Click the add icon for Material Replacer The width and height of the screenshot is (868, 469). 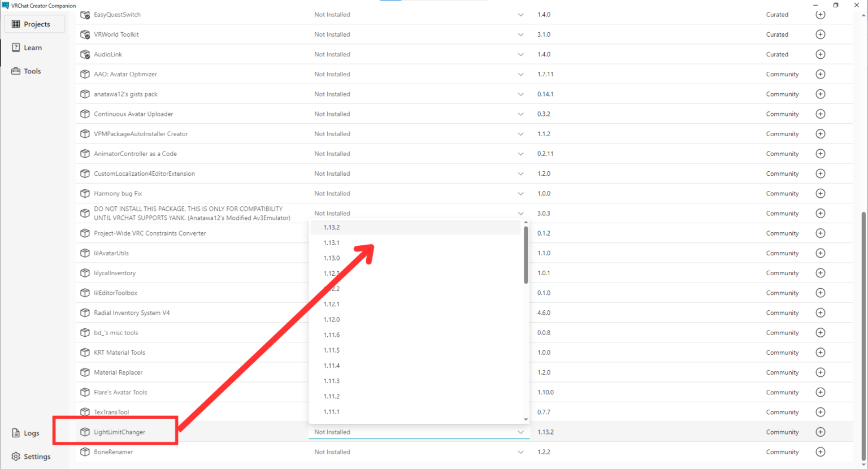coord(821,372)
